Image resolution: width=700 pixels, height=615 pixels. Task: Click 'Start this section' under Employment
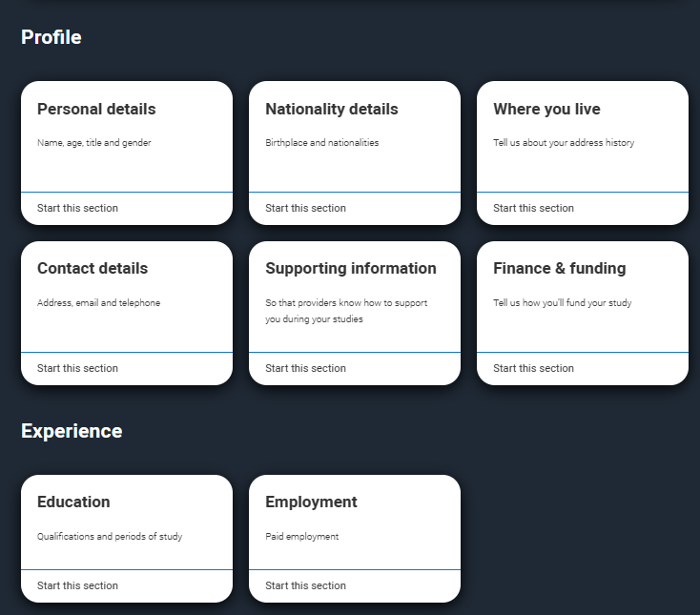(305, 585)
